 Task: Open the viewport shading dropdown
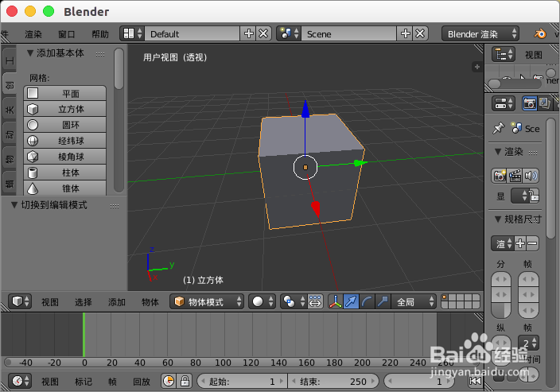point(262,301)
